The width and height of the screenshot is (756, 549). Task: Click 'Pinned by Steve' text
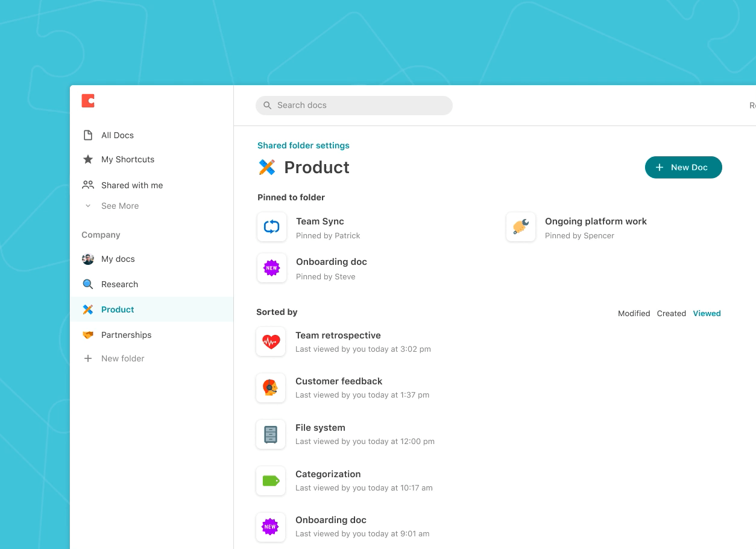coord(326,277)
